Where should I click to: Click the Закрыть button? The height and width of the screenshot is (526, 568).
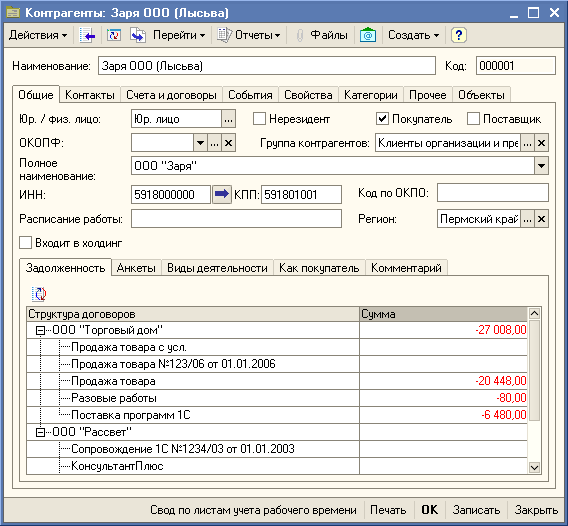pos(536,510)
